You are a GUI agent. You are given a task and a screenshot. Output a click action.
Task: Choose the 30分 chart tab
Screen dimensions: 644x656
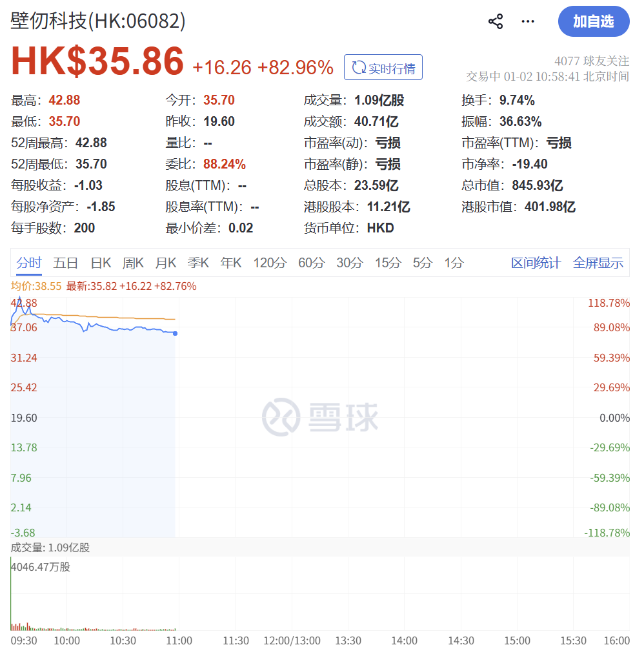(x=350, y=263)
